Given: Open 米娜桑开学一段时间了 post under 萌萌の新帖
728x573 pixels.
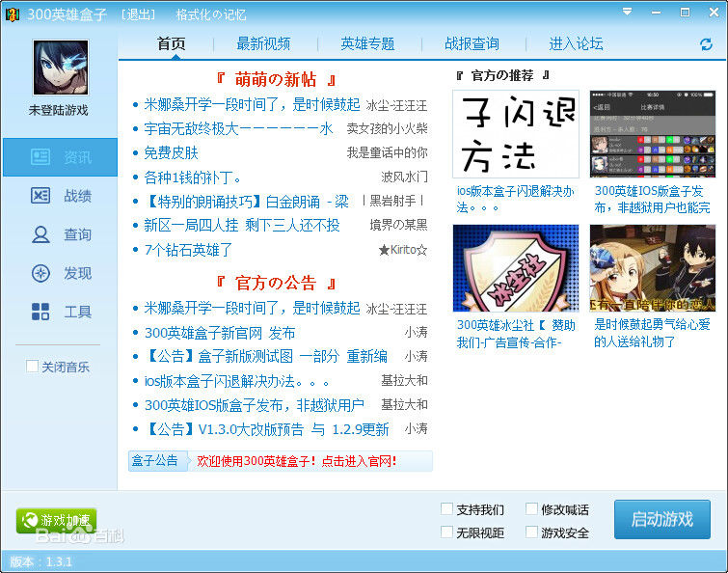Looking at the screenshot, I should point(252,104).
